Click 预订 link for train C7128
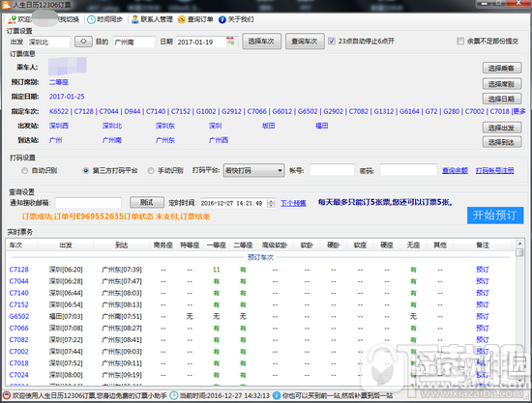This screenshot has height=403, width=532. point(483,270)
